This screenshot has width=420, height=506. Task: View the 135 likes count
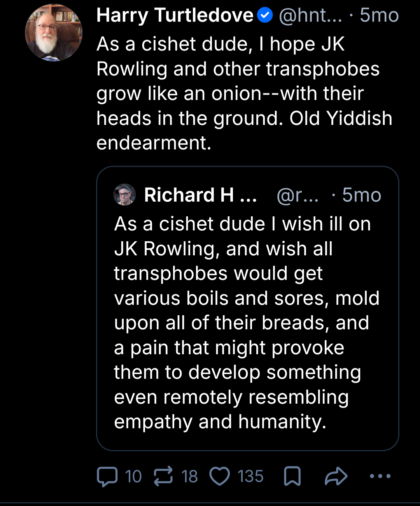(x=251, y=477)
